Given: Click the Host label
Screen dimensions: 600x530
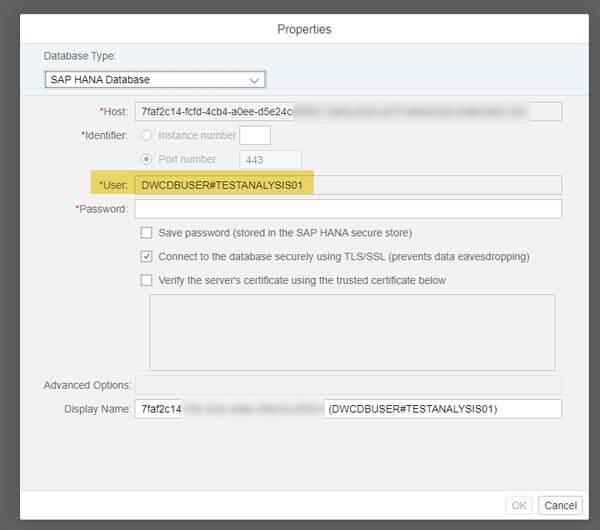Looking at the screenshot, I should tap(113, 112).
